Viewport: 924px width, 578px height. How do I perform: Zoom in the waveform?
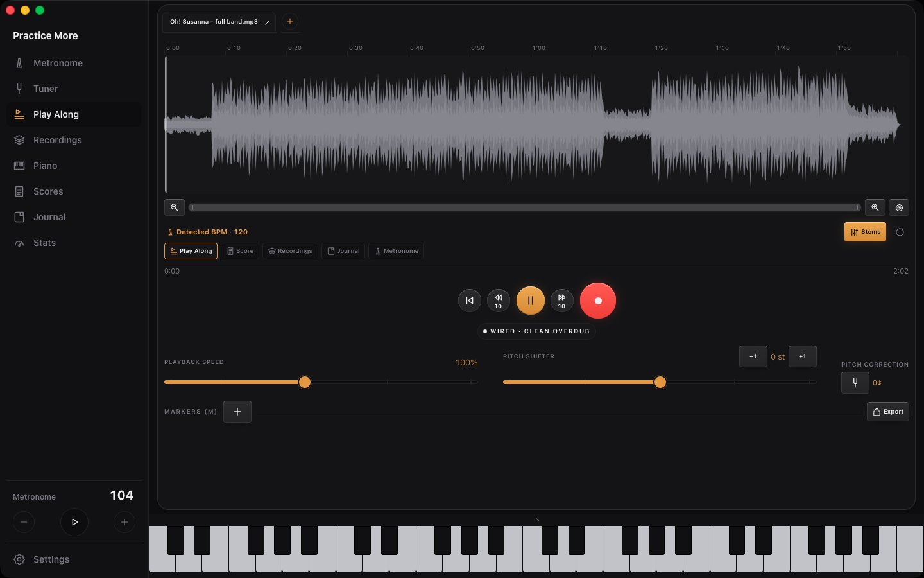pyautogui.click(x=875, y=207)
